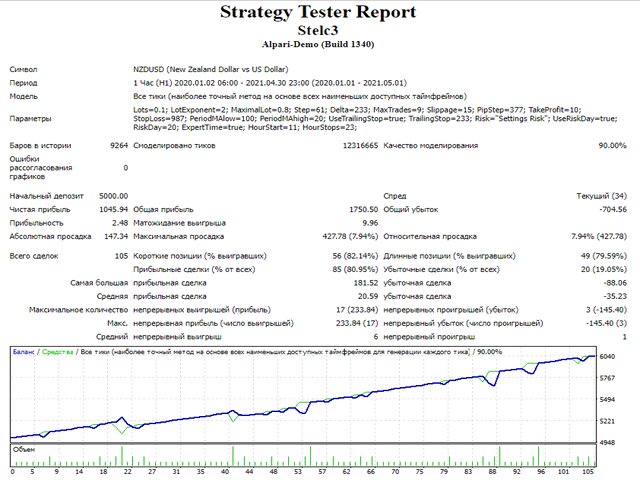Click the Alpari-Demo (Build 1340) line

(x=318, y=44)
